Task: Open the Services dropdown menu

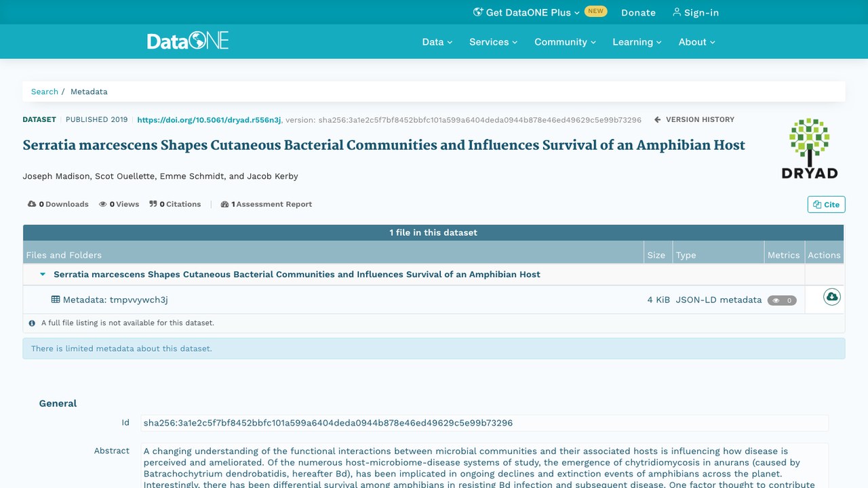Action: pos(494,42)
